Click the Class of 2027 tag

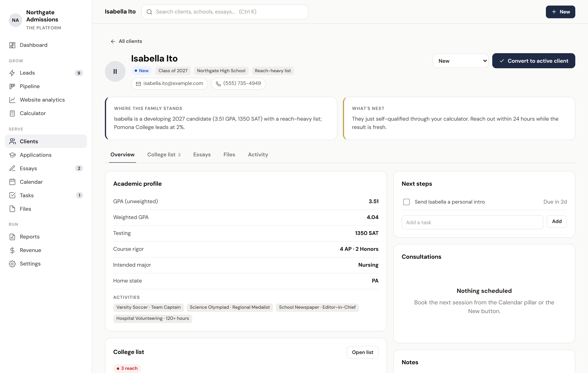pyautogui.click(x=173, y=71)
